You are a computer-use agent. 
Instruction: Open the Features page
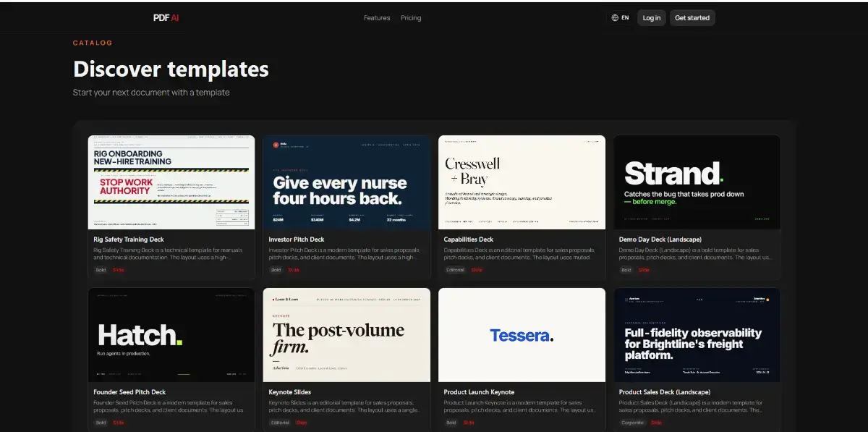(377, 18)
